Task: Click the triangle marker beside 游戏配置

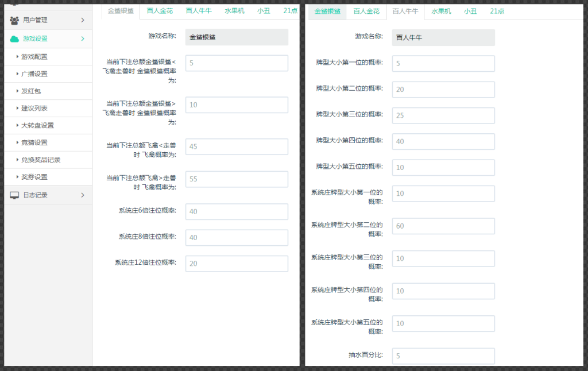Action: [x=18, y=56]
